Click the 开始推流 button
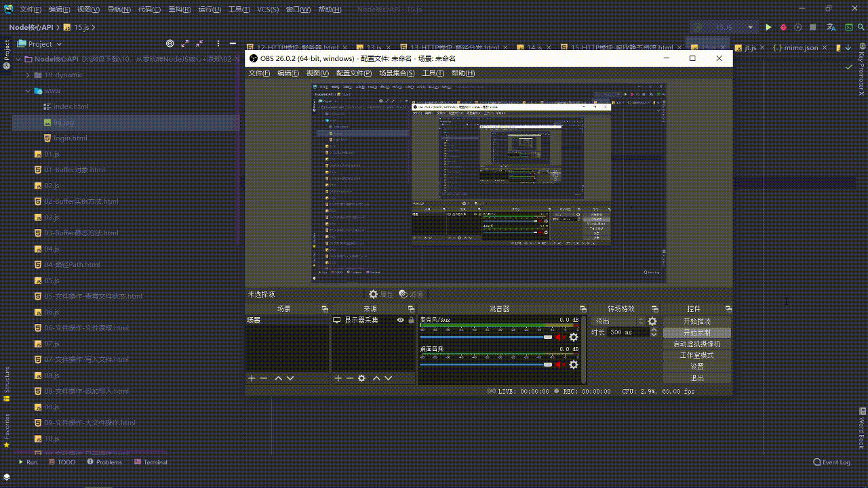Screen dimensions: 868x488 click(x=696, y=321)
